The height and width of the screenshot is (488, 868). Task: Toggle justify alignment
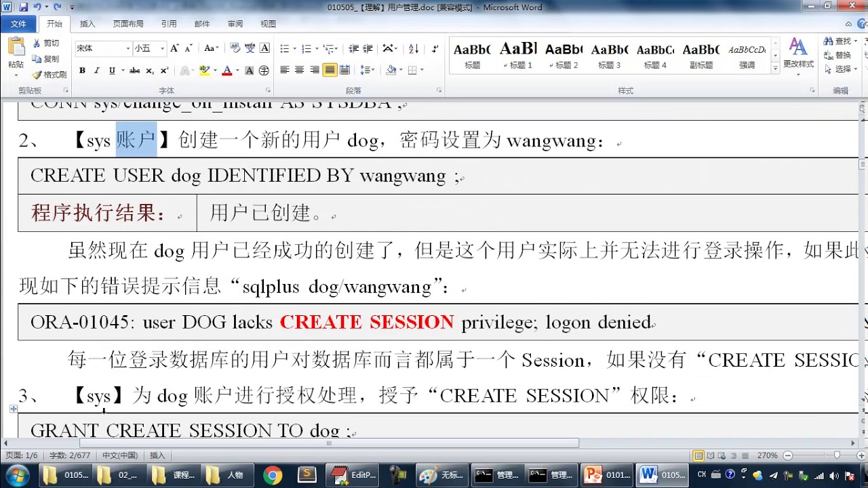(330, 70)
